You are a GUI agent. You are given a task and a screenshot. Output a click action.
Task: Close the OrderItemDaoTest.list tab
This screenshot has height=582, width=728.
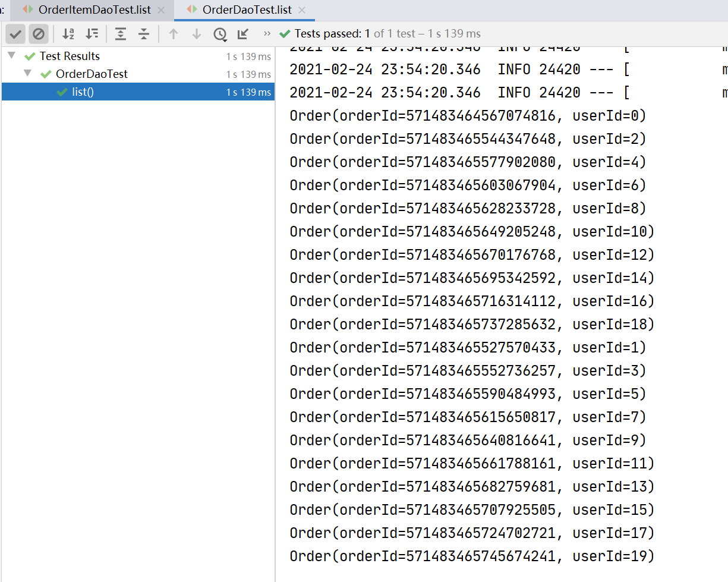coord(161,10)
